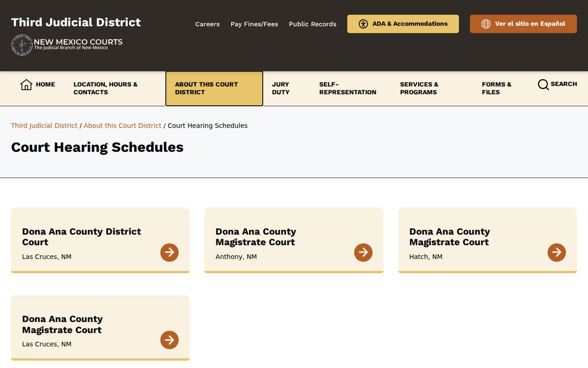
Task: Click the Anthony, NM location text
Action: 236,257
